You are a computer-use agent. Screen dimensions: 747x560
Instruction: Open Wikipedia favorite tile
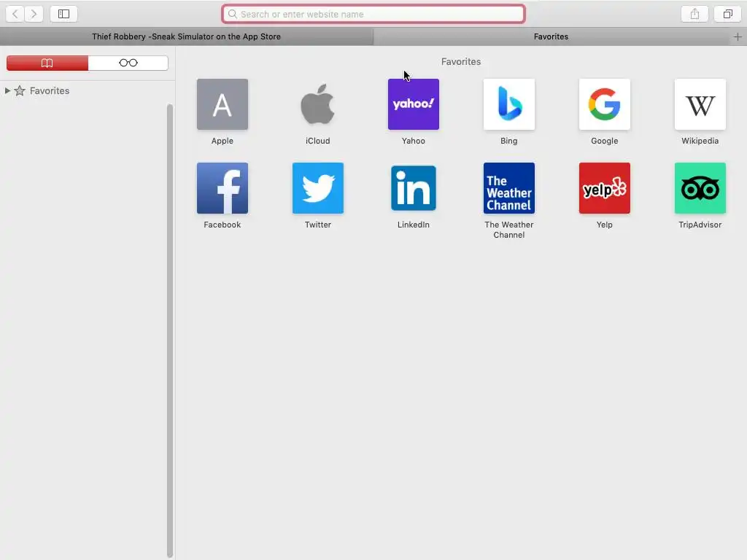pyautogui.click(x=700, y=104)
